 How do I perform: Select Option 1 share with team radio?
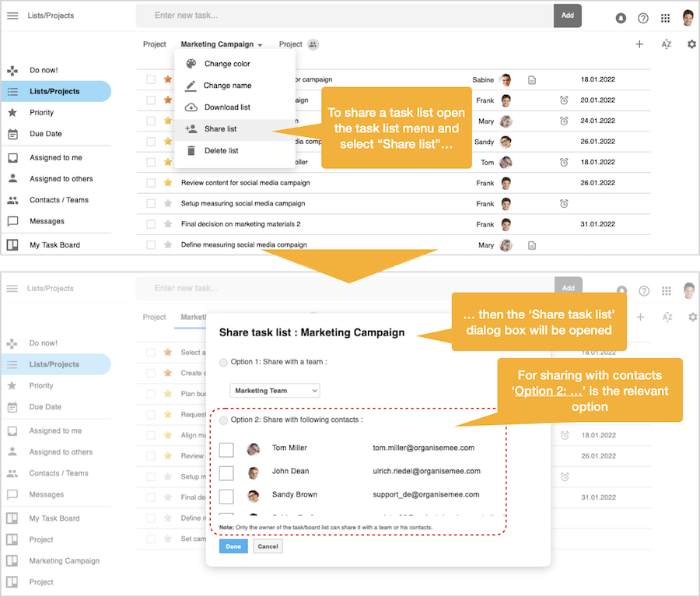224,362
